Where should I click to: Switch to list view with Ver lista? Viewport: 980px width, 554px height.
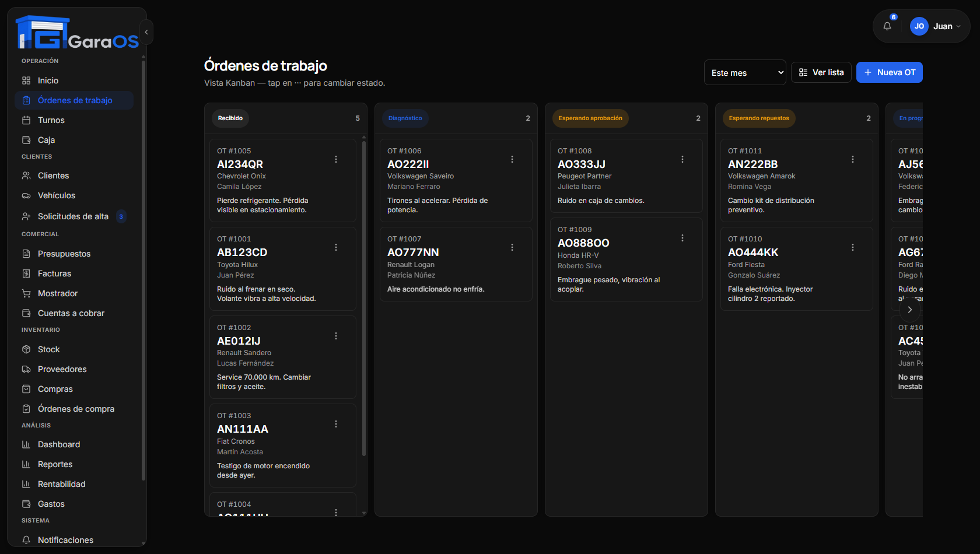pos(821,72)
